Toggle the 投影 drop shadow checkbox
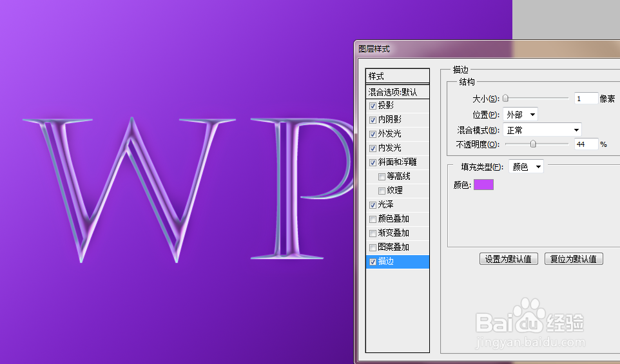The width and height of the screenshot is (620, 364). pyautogui.click(x=373, y=106)
